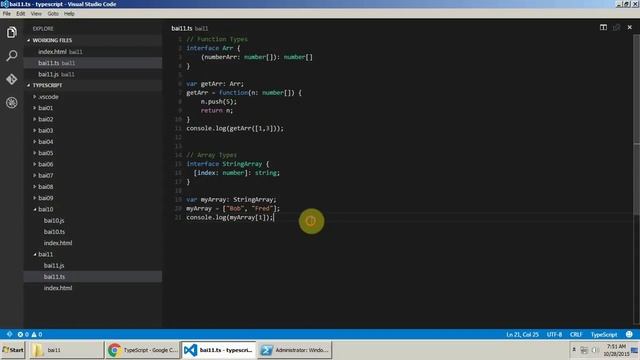Split the editor with split icon

click(x=603, y=27)
